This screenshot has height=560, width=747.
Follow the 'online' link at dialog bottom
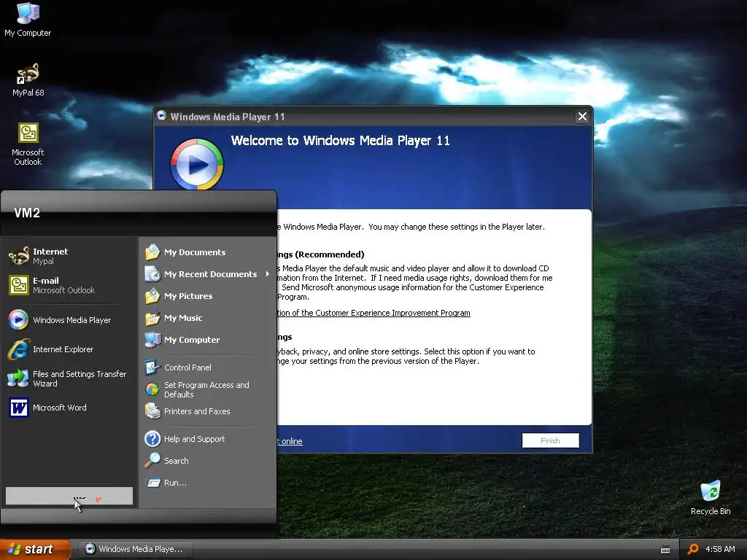pos(290,441)
